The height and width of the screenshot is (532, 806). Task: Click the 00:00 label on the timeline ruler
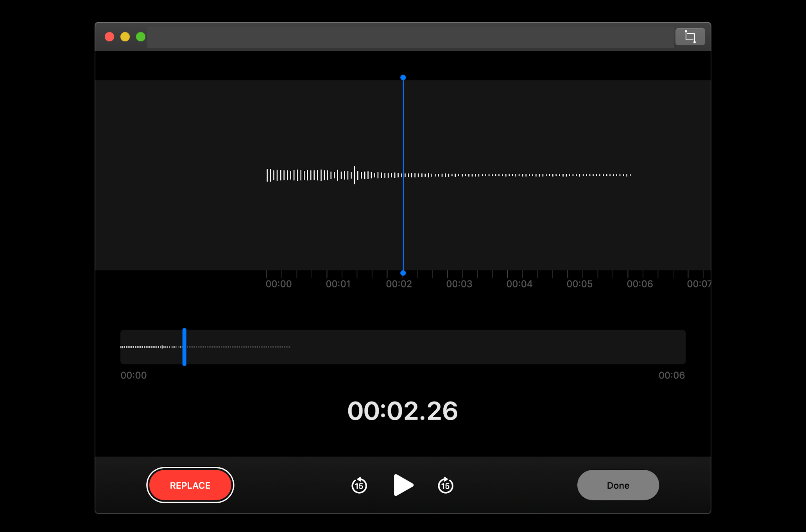pos(278,284)
